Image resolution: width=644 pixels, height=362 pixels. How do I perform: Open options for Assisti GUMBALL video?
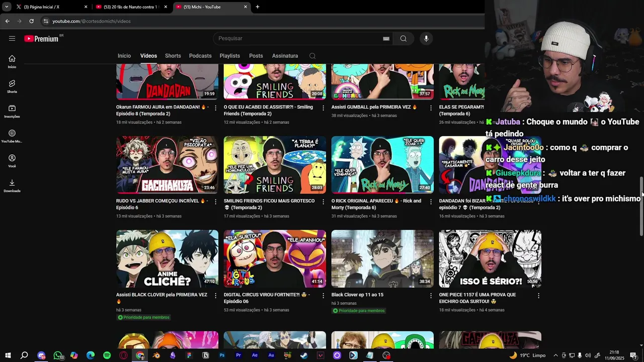click(x=431, y=108)
